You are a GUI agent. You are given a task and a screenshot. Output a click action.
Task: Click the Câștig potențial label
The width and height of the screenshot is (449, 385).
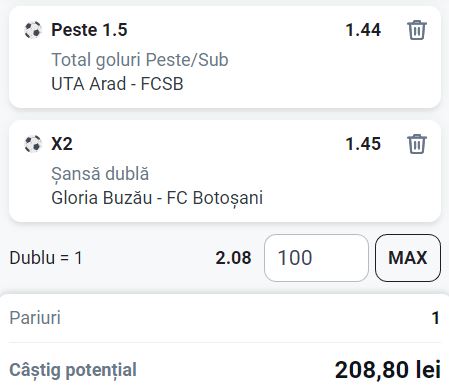(73, 370)
